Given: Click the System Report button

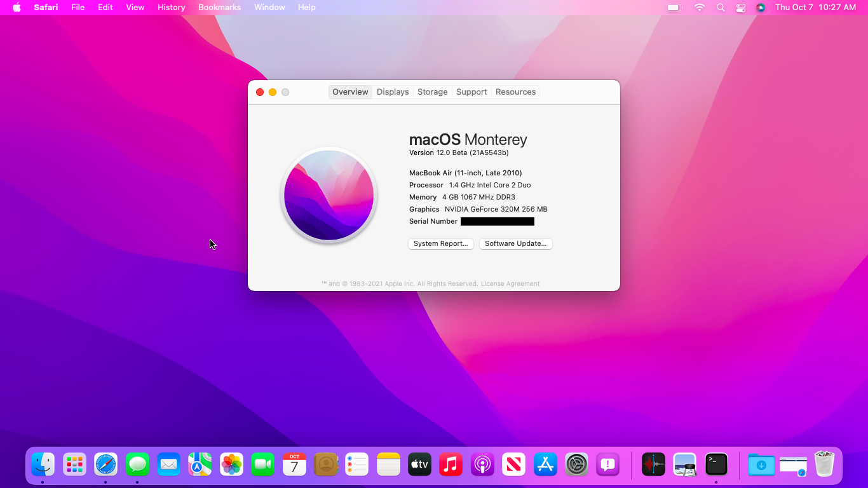Looking at the screenshot, I should tap(441, 244).
